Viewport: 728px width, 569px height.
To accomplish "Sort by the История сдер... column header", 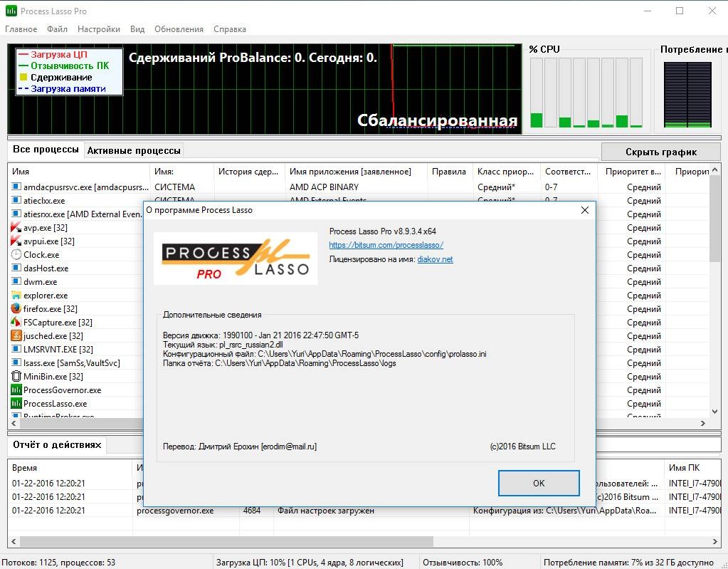I will [249, 172].
